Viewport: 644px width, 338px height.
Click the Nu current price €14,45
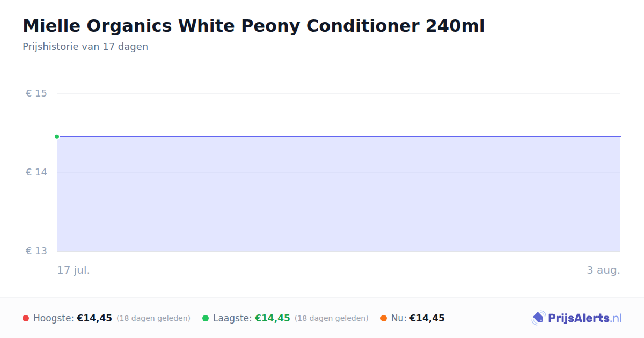pos(427,318)
